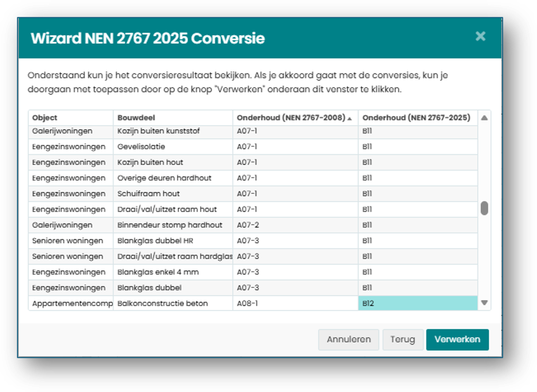Click 'B11' in the Schuifraam hout row

[418, 193]
